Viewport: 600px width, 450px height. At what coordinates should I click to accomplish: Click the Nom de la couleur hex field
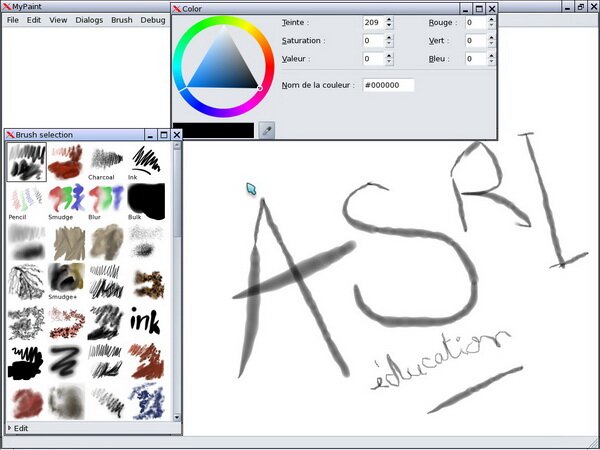[388, 85]
